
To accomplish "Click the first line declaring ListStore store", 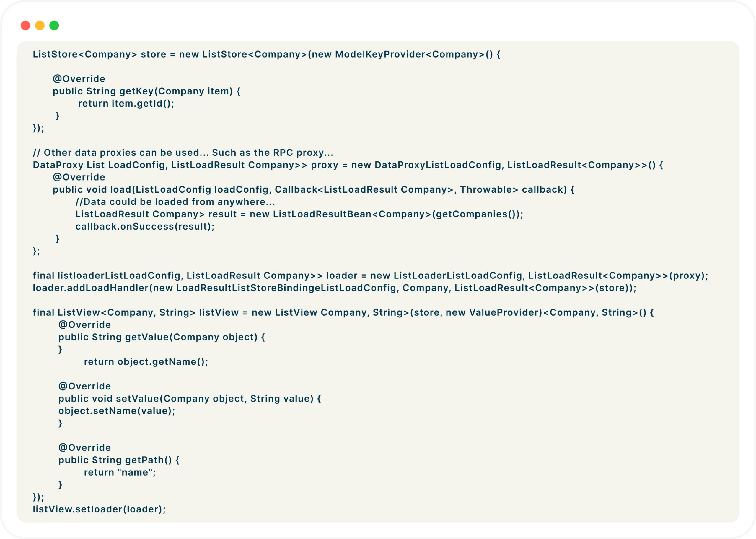I will pyautogui.click(x=266, y=54).
